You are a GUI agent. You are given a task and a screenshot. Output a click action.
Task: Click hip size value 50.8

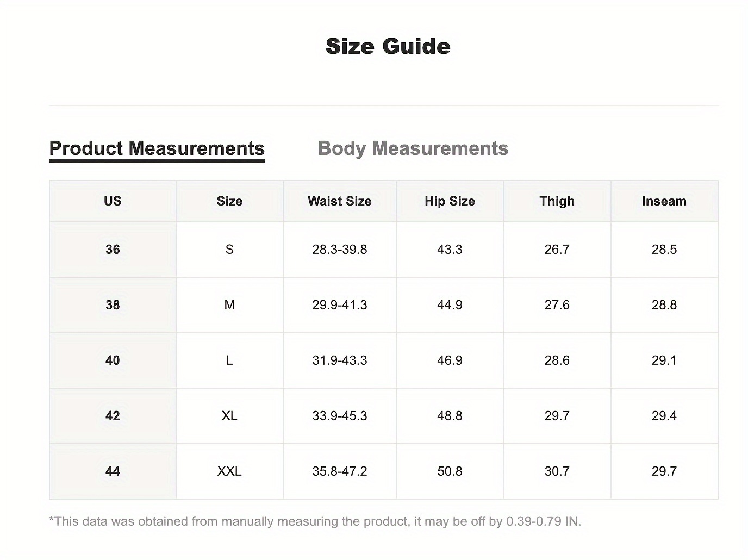450,471
